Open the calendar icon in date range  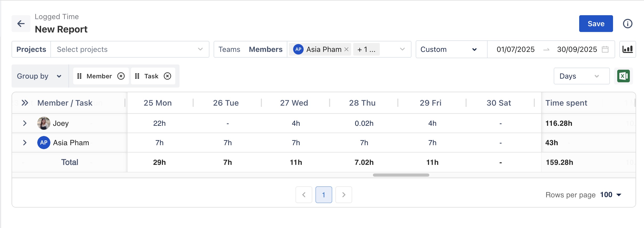pyautogui.click(x=605, y=49)
